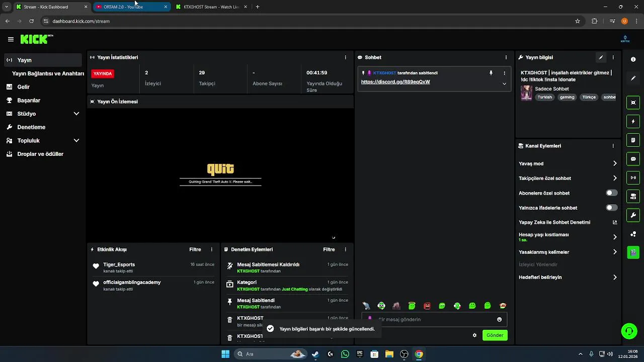Send the chat message with Gönder
Screen dimensions: 644x362
point(495,335)
